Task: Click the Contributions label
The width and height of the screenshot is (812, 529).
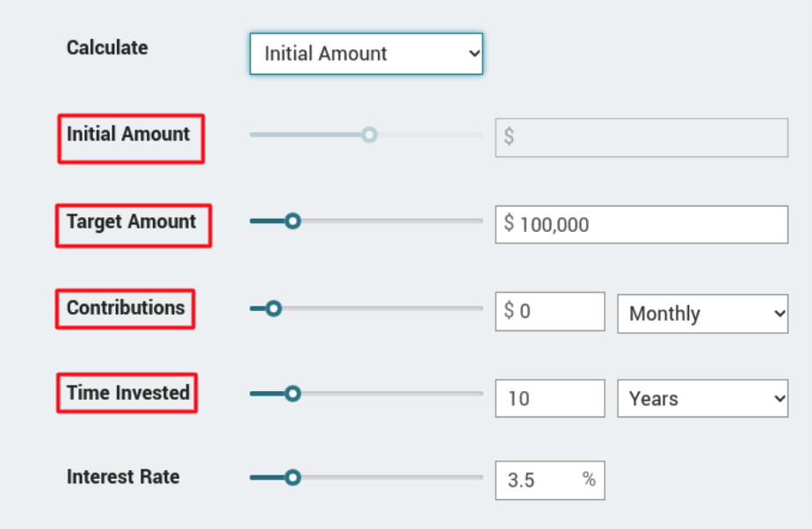Action: point(126,308)
